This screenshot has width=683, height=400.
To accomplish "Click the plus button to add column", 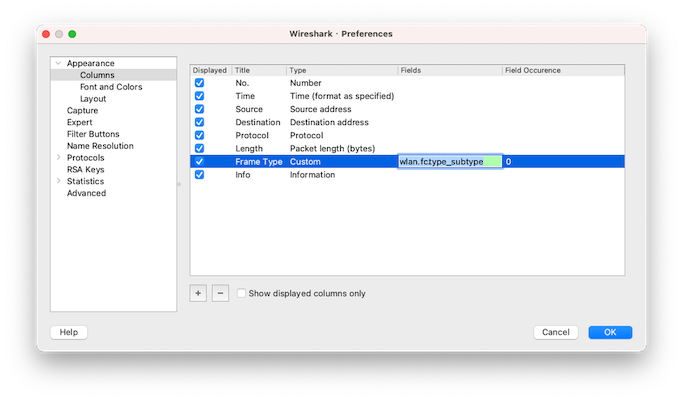I will (198, 293).
